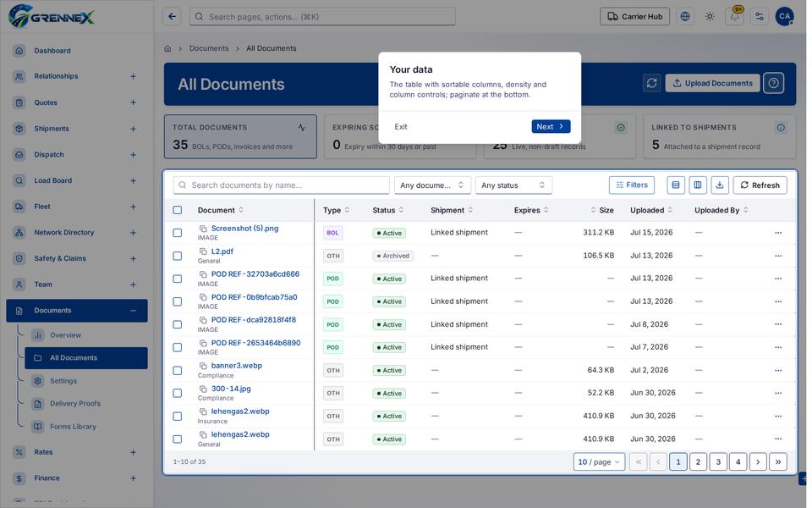Open the display settings sliders icon

tap(760, 17)
